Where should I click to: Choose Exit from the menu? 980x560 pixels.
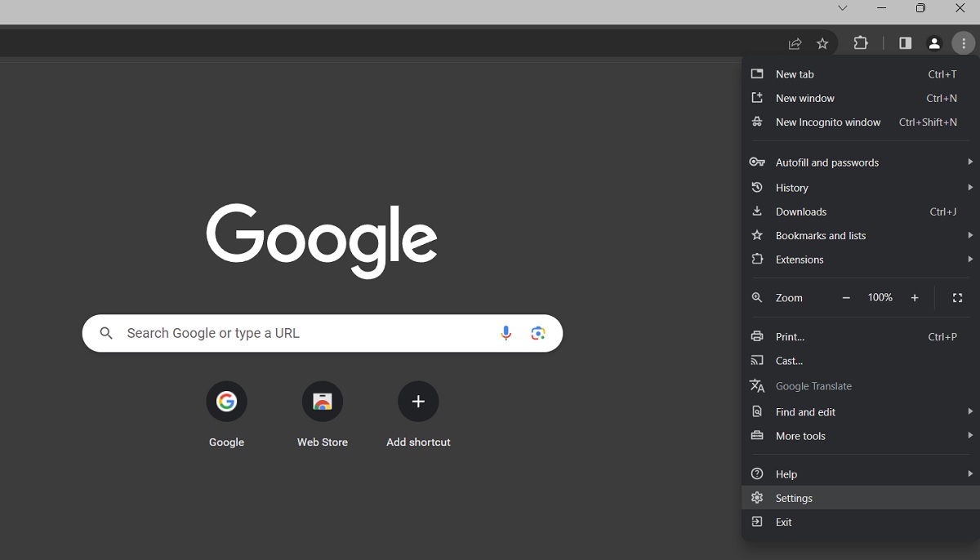(783, 522)
